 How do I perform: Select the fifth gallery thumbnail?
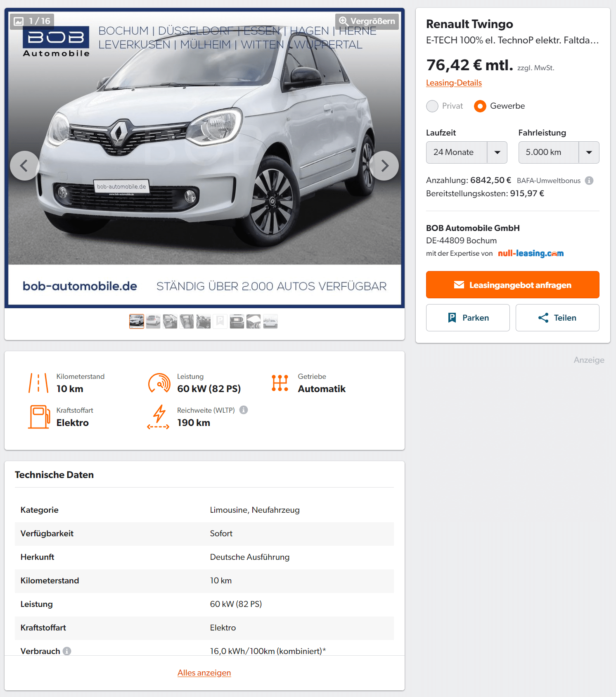tap(204, 321)
